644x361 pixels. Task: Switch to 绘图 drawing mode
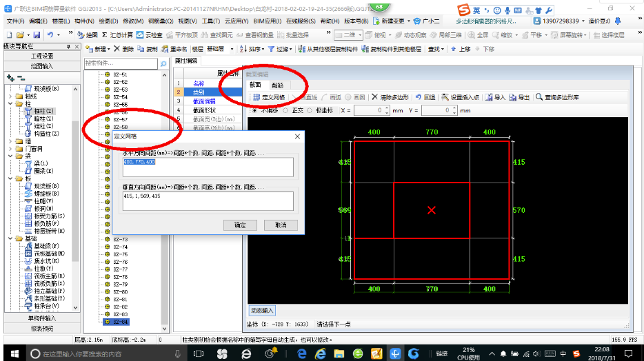[x=88, y=35]
